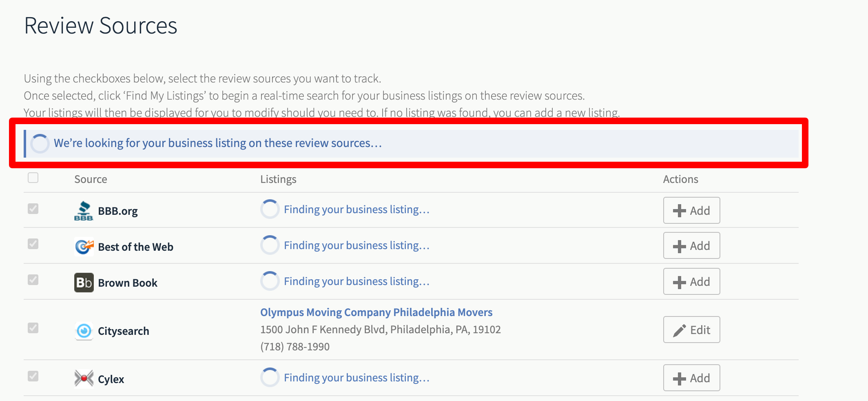868x401 pixels.
Task: Uncheck the Citysearch checkbox
Action: tap(33, 328)
